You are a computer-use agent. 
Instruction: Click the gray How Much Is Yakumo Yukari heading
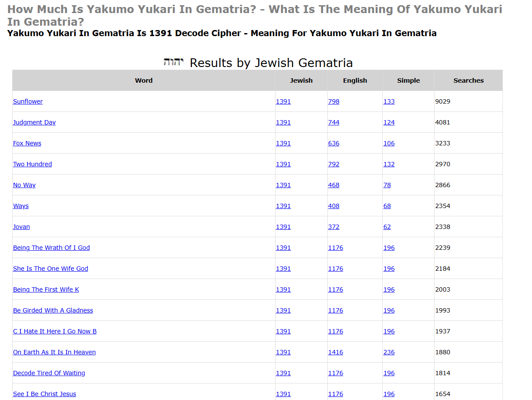[255, 15]
